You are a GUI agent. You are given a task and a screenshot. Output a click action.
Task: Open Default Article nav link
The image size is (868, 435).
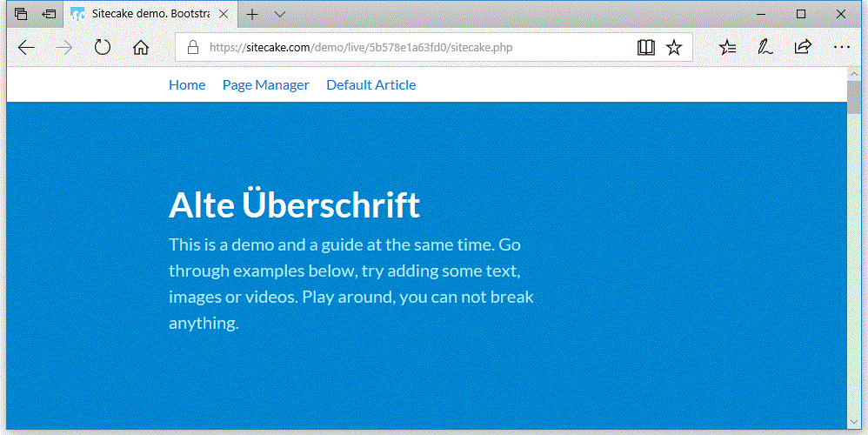click(x=371, y=84)
